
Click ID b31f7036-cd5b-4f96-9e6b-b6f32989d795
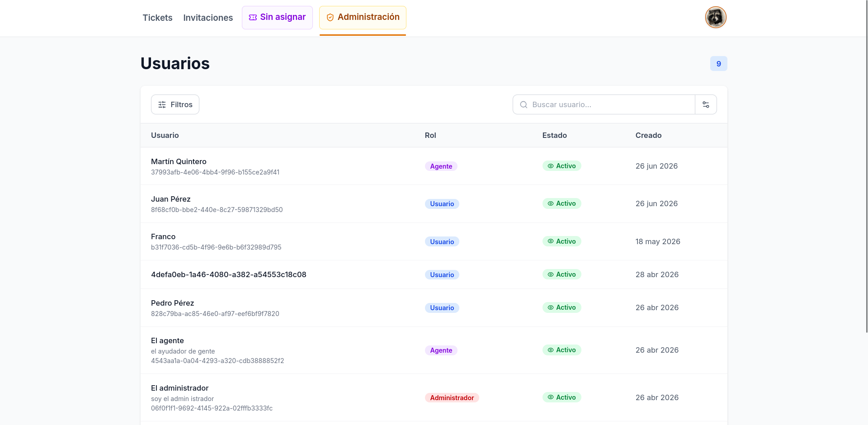pyautogui.click(x=216, y=247)
